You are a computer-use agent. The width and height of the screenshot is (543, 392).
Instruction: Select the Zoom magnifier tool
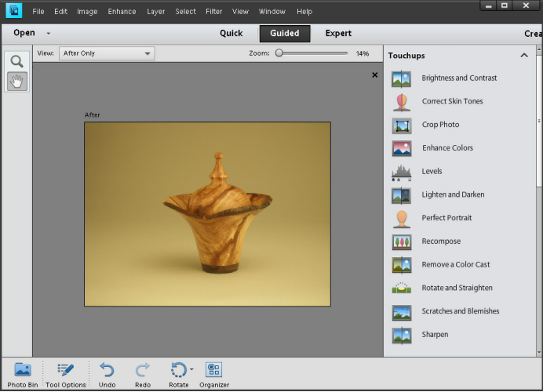tap(16, 61)
